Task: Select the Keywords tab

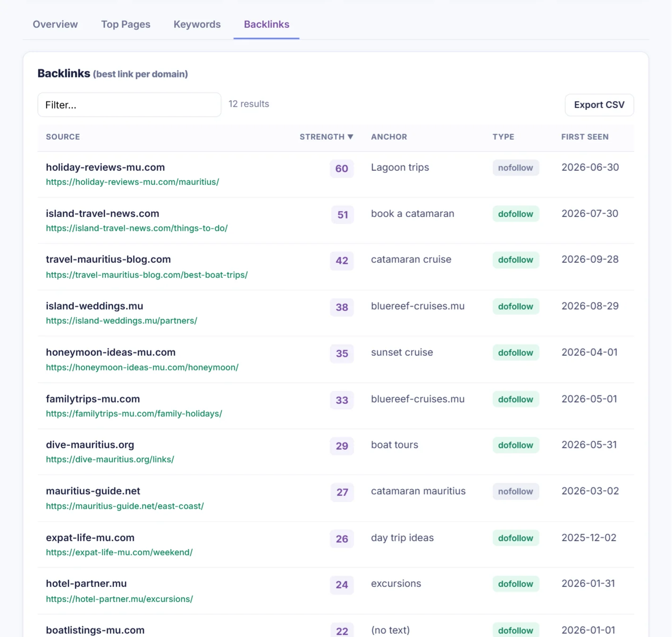Action: tap(197, 25)
